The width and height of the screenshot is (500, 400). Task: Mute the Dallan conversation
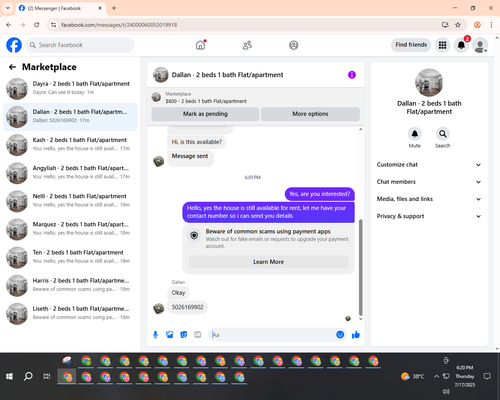pyautogui.click(x=415, y=134)
